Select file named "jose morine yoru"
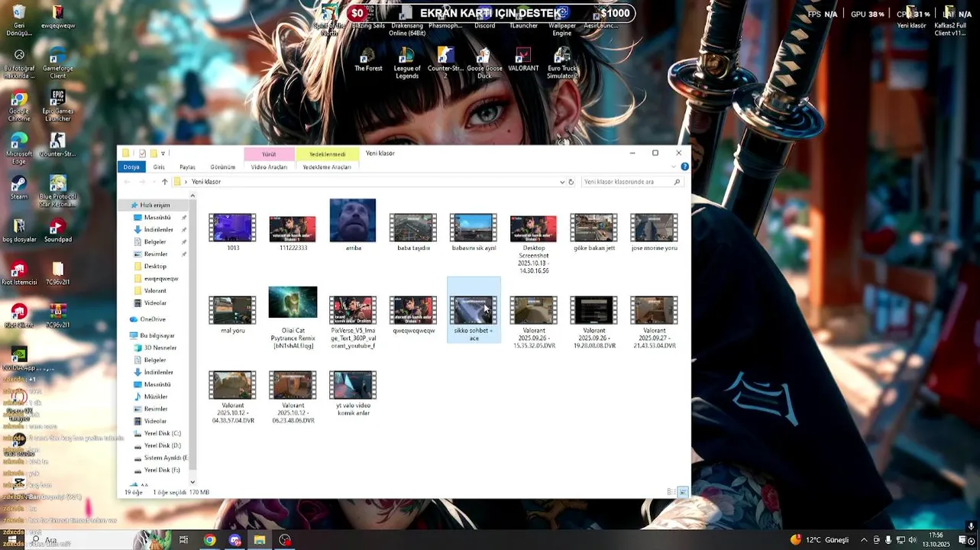The image size is (980, 550). tap(654, 232)
